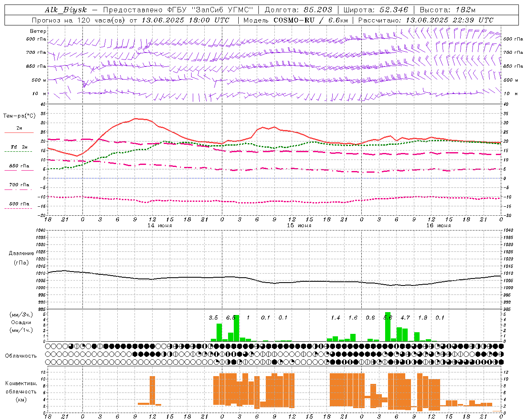Select the '4.7' precipitation total value
The height and width of the screenshot is (420, 525).
click(x=405, y=318)
